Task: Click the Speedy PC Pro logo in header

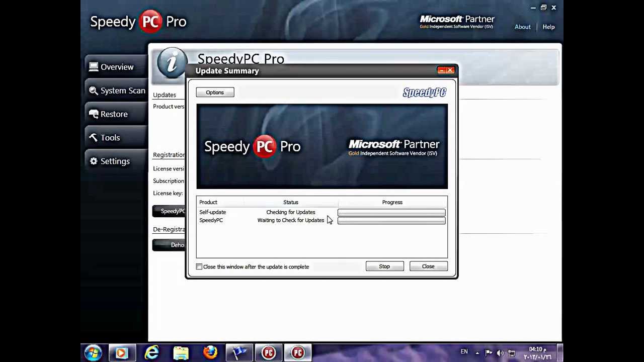Action: 138,22
